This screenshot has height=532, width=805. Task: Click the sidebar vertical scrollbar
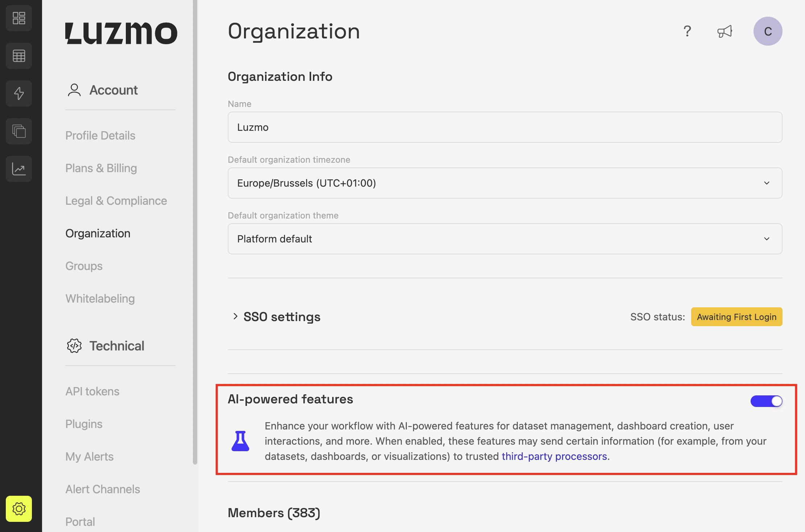click(x=195, y=232)
